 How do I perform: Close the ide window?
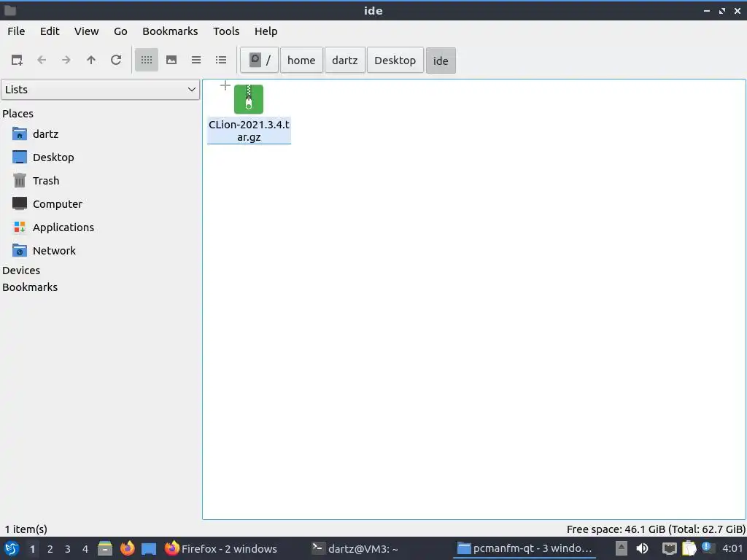737,10
